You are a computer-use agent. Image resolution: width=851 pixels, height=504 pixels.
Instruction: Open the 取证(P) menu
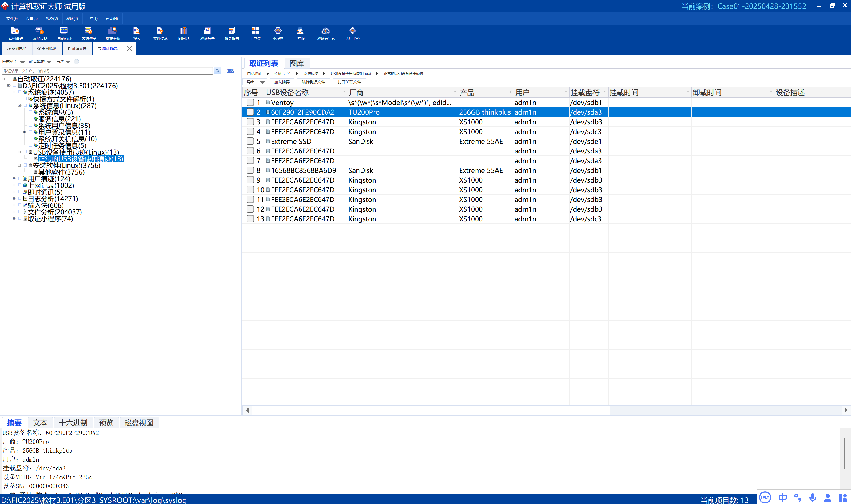[72, 19]
